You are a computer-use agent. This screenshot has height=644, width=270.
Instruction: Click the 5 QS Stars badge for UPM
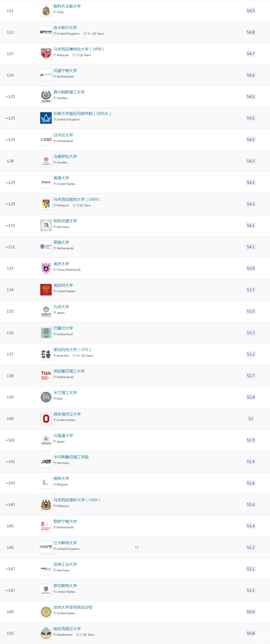(82, 55)
